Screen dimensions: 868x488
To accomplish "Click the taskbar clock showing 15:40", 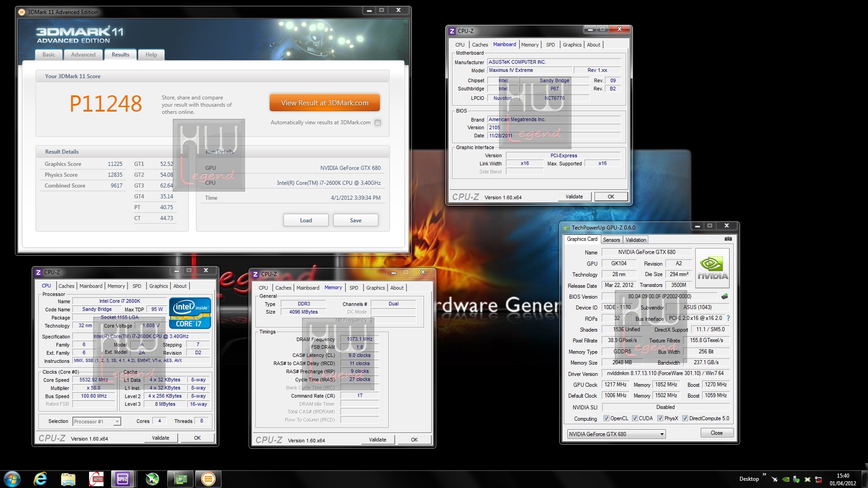I will click(843, 479).
